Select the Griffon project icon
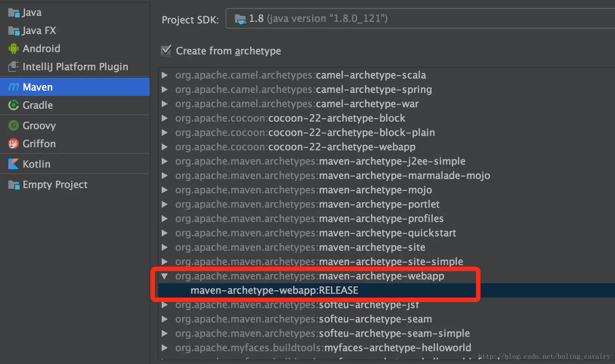615x364 pixels. [x=14, y=144]
